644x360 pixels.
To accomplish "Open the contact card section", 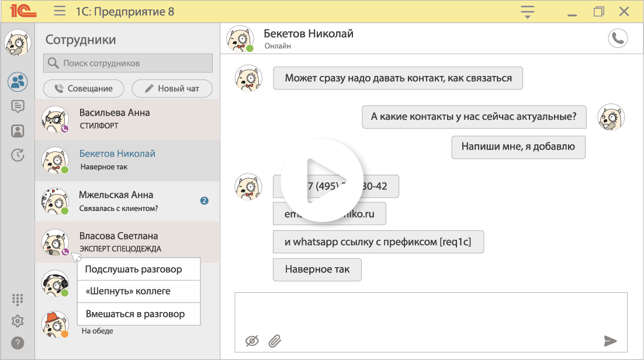I will [x=18, y=131].
